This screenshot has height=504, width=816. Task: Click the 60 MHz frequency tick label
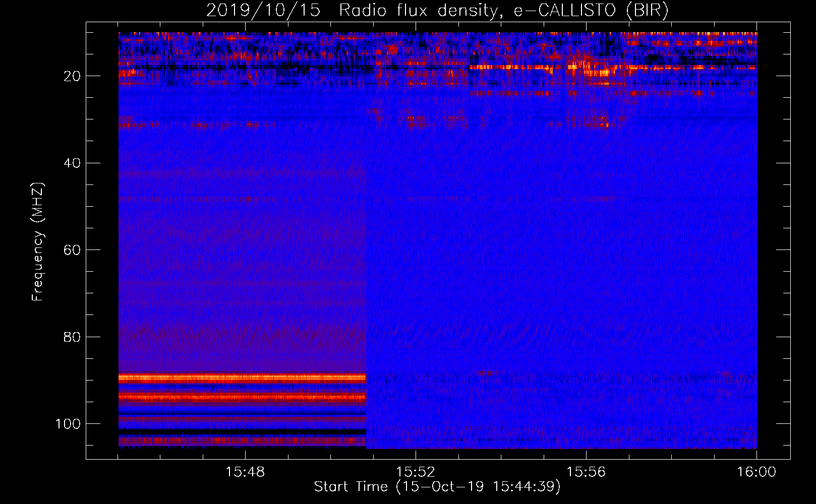click(x=73, y=250)
